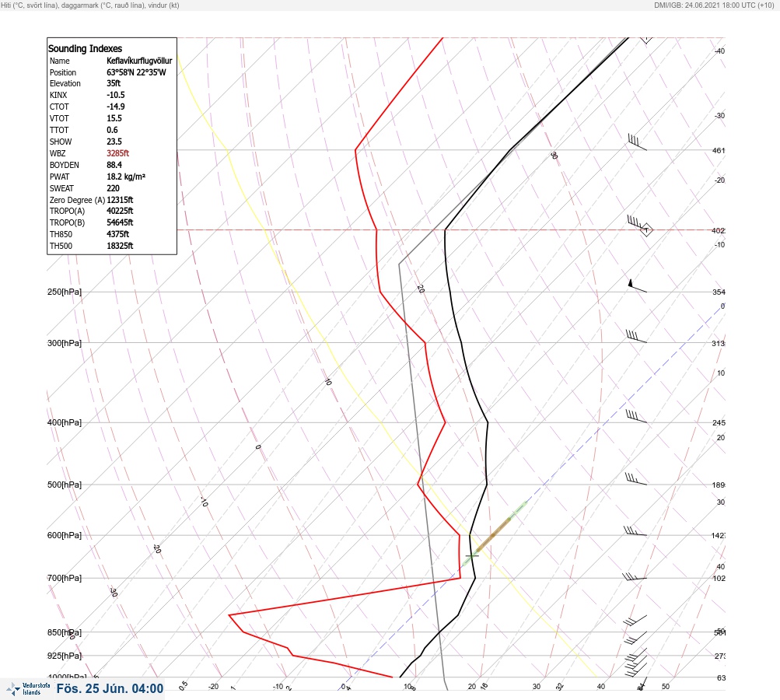Click the 850[hPa] pressure label
780x700 pixels.
coord(65,632)
